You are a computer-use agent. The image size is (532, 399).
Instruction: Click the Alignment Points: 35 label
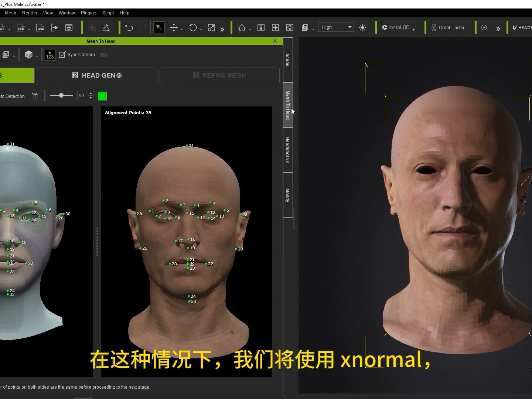(128, 113)
